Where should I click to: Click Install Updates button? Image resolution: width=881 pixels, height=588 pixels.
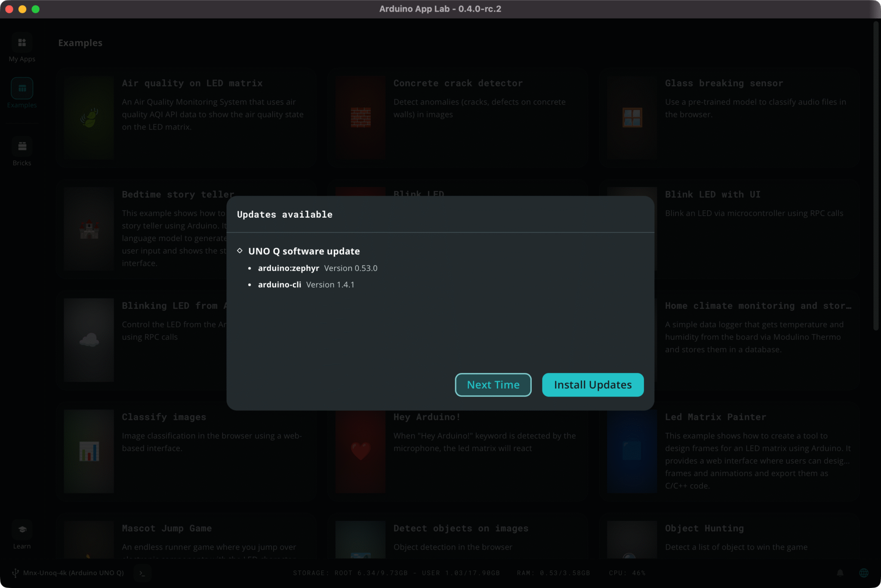pos(592,385)
